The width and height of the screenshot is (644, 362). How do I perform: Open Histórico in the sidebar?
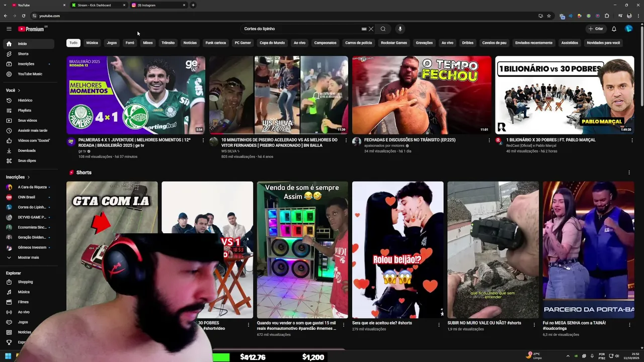point(28,100)
